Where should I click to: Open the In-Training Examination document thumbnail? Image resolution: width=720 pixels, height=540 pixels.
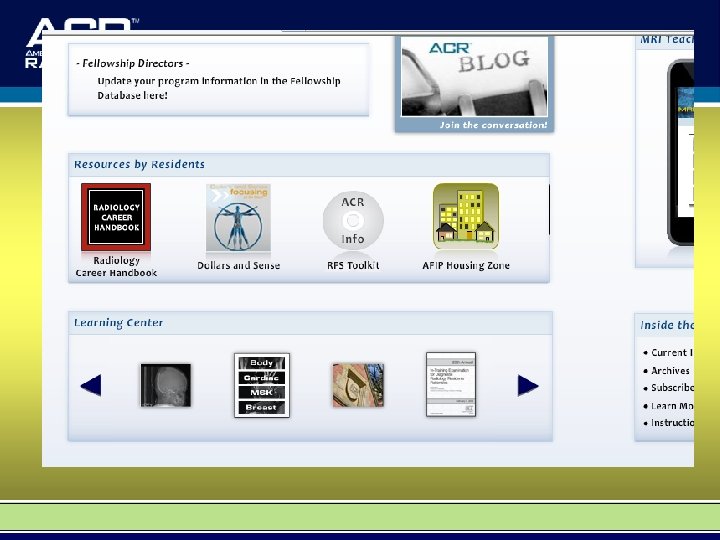pyautogui.click(x=451, y=385)
